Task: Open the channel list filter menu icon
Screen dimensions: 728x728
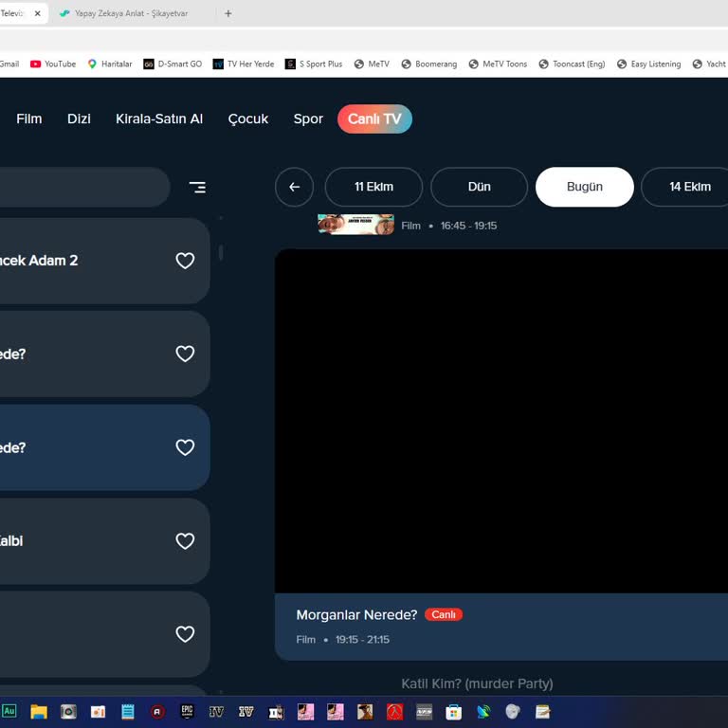Action: click(x=197, y=187)
